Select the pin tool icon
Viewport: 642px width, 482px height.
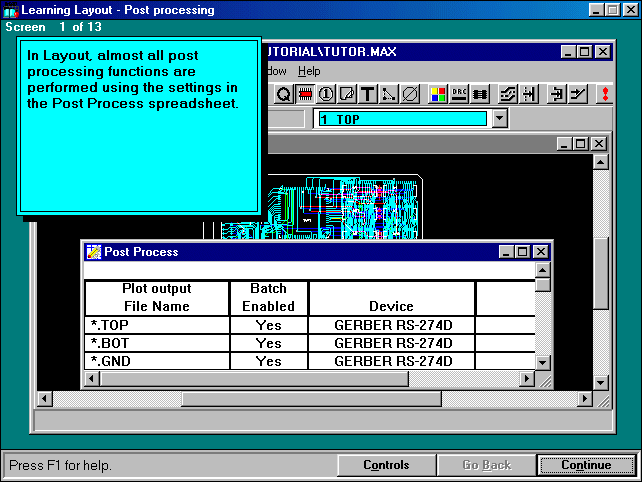click(x=326, y=94)
